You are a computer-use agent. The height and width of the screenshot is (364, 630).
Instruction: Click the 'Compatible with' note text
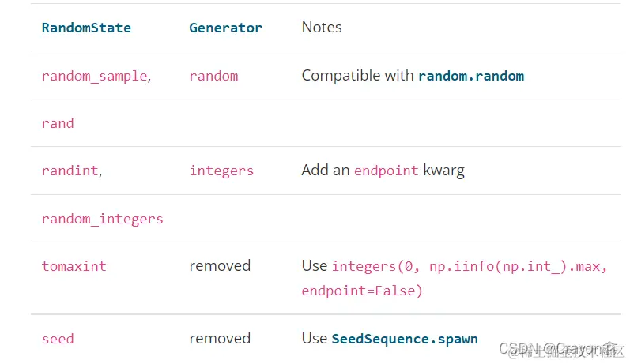[357, 77]
